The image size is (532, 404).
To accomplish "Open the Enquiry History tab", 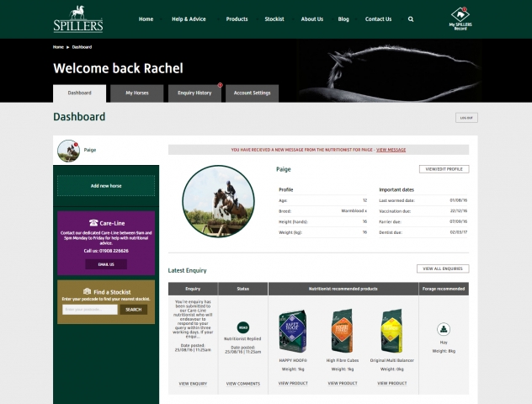I will 194,93.
